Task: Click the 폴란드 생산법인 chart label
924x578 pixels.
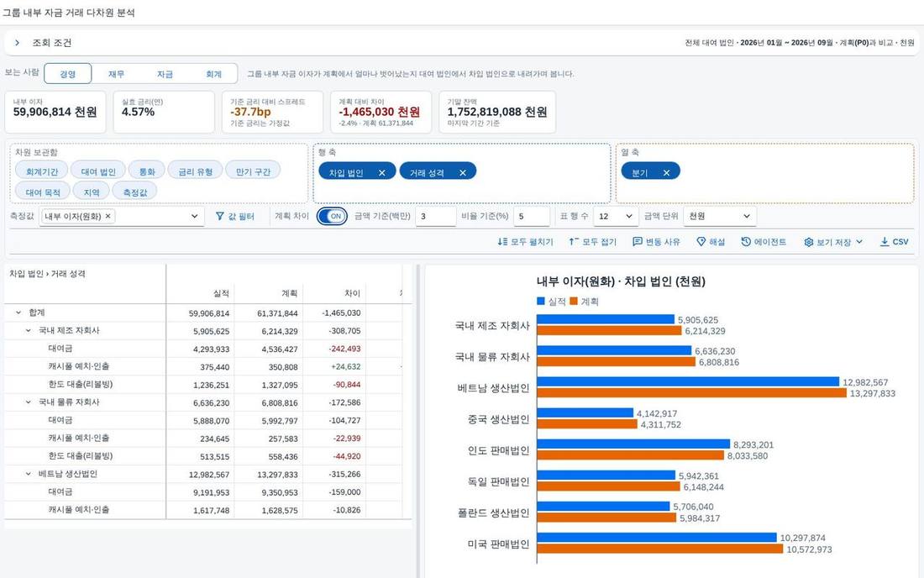Action: coord(494,513)
